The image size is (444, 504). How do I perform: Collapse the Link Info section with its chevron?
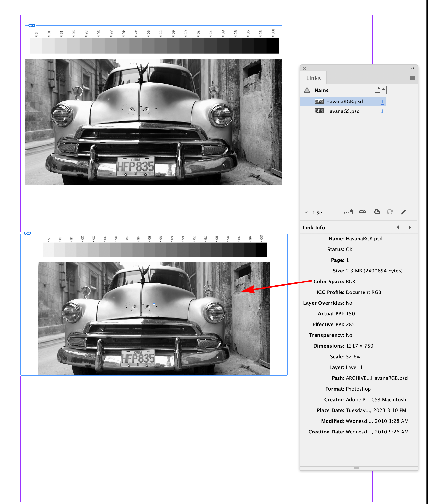click(x=306, y=212)
